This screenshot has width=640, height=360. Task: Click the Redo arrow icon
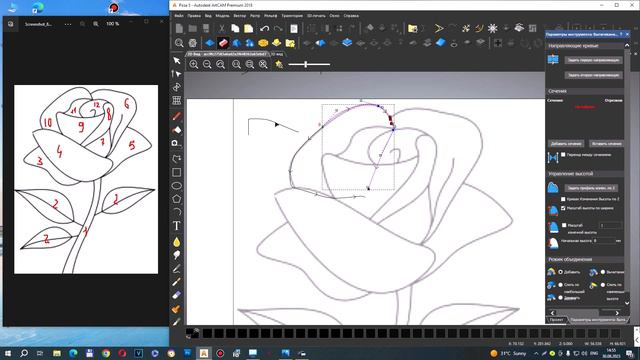click(278, 29)
